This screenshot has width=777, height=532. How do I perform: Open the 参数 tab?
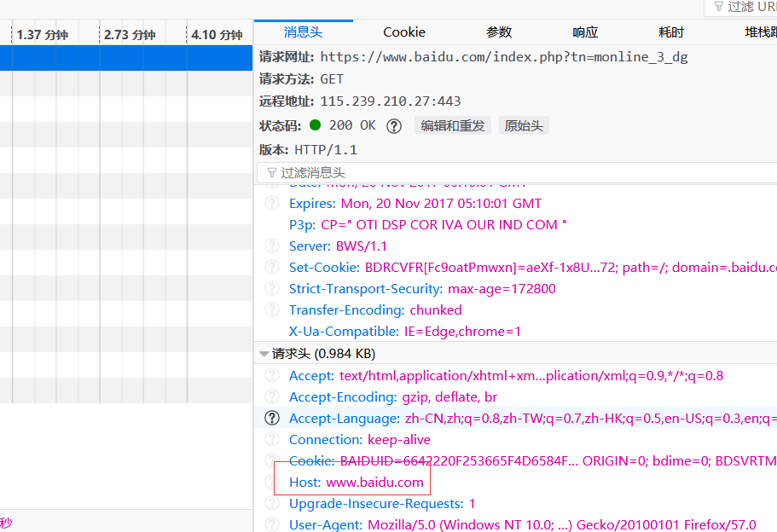[499, 32]
